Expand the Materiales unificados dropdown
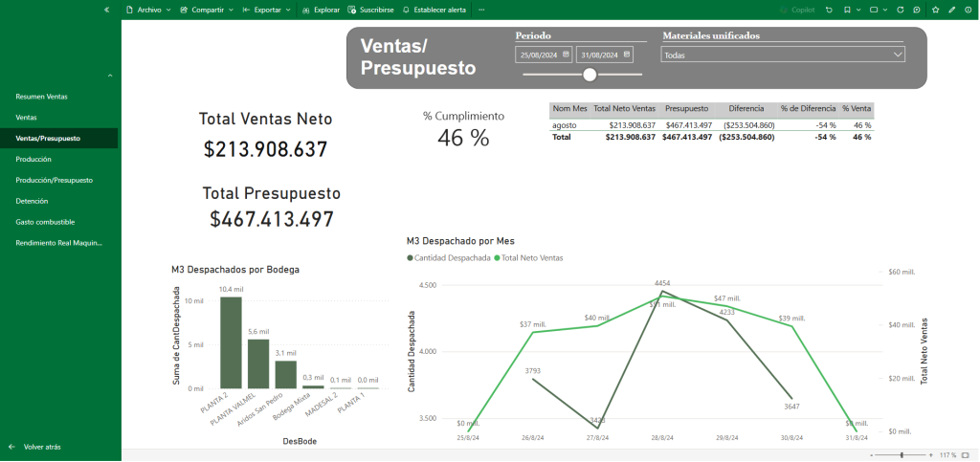 tap(897, 55)
